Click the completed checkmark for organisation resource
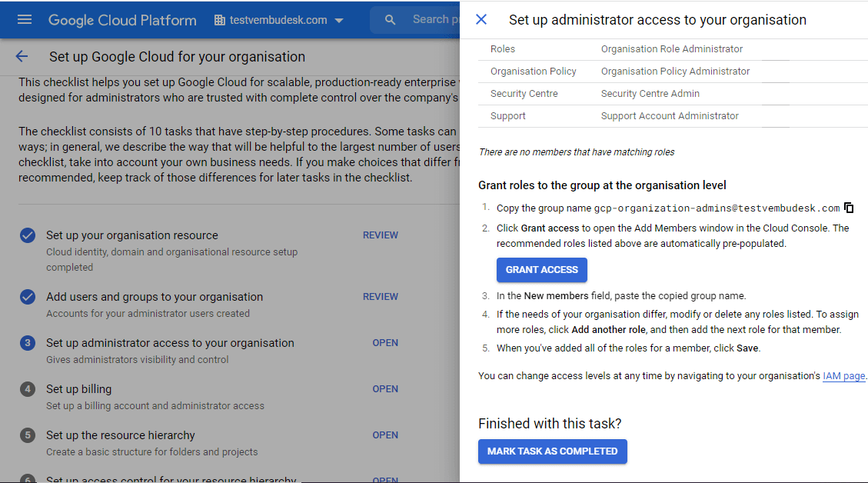 coord(28,235)
